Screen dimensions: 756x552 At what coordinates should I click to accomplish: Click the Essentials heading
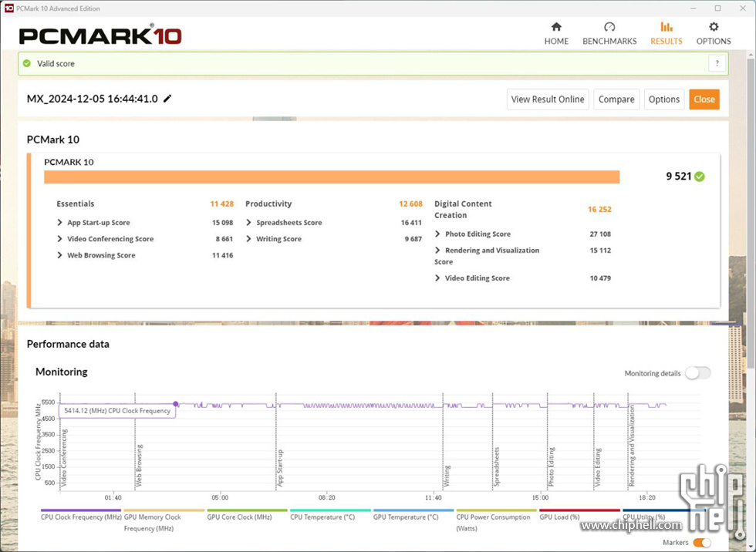point(76,204)
